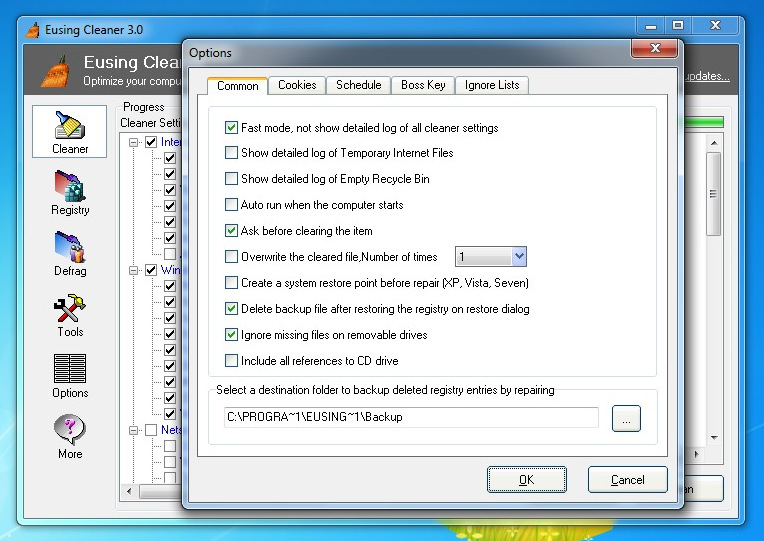
Task: Switch to the Common tab
Action: (237, 86)
